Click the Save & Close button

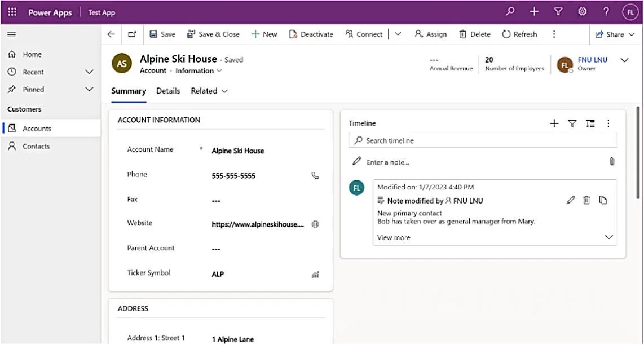pos(213,34)
